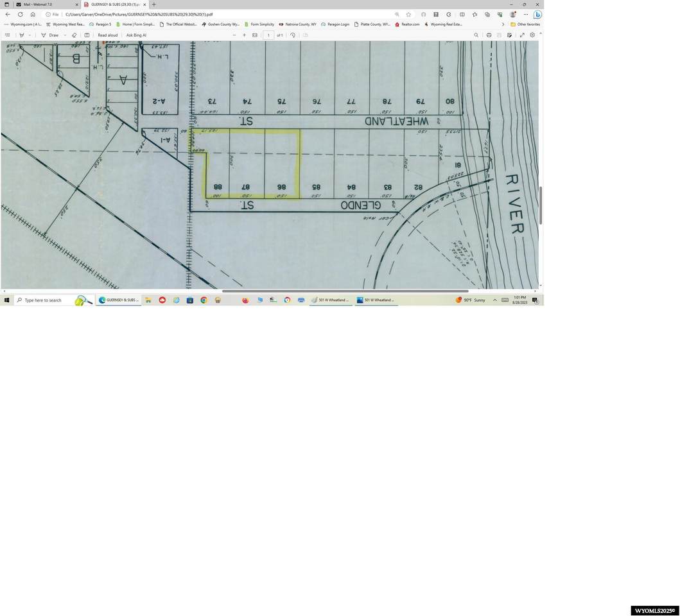Open the Realtor.com bookmark
This screenshot has height=616, width=680.
(x=408, y=24)
